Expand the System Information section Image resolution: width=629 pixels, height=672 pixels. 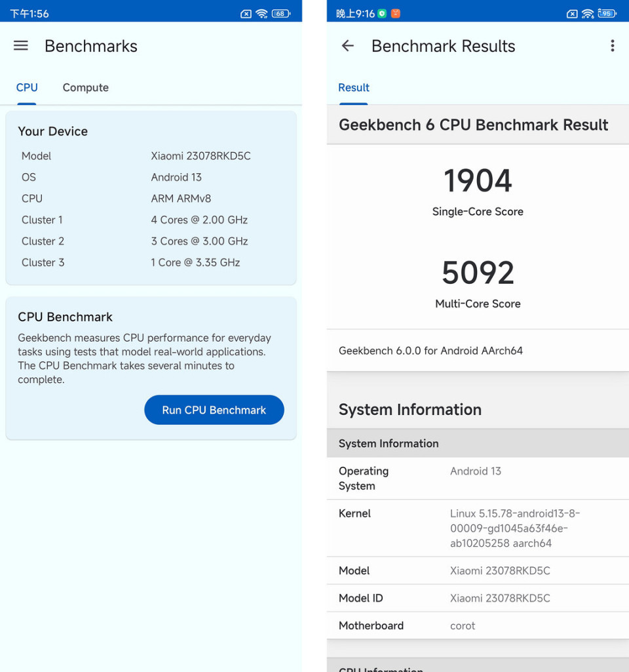(477, 443)
